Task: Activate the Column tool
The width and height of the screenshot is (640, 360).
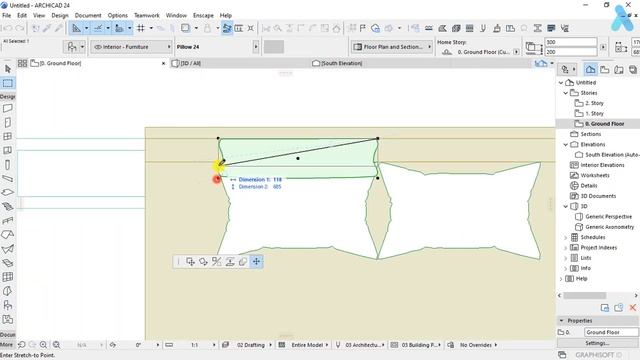Action: click(8, 165)
